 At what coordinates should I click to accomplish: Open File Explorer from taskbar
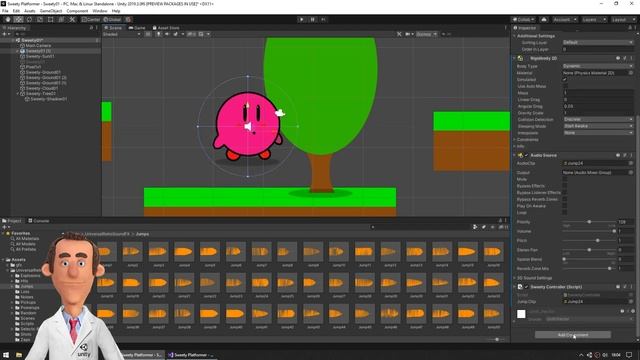click(x=19, y=355)
